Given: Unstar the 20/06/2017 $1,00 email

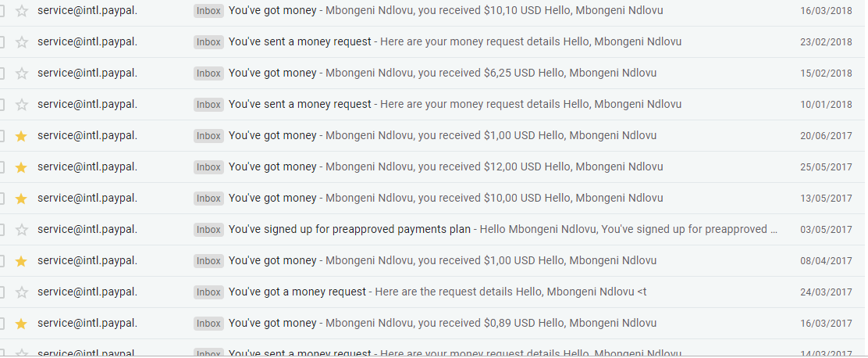Looking at the screenshot, I should click(x=21, y=136).
